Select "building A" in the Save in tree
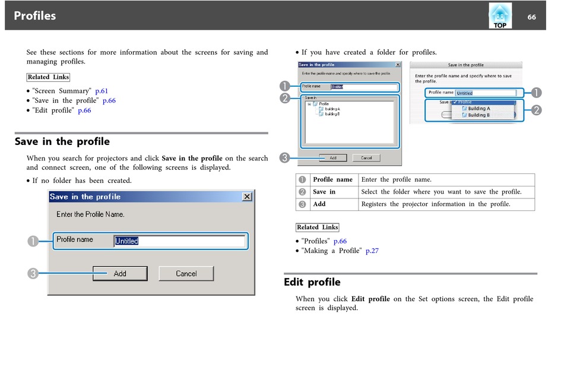564x392 pixels. coord(332,109)
